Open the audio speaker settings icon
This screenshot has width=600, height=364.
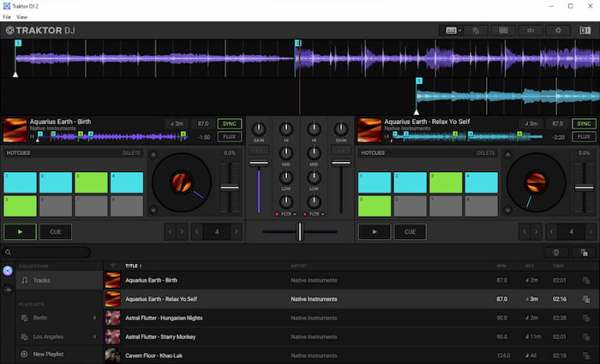tap(531, 31)
